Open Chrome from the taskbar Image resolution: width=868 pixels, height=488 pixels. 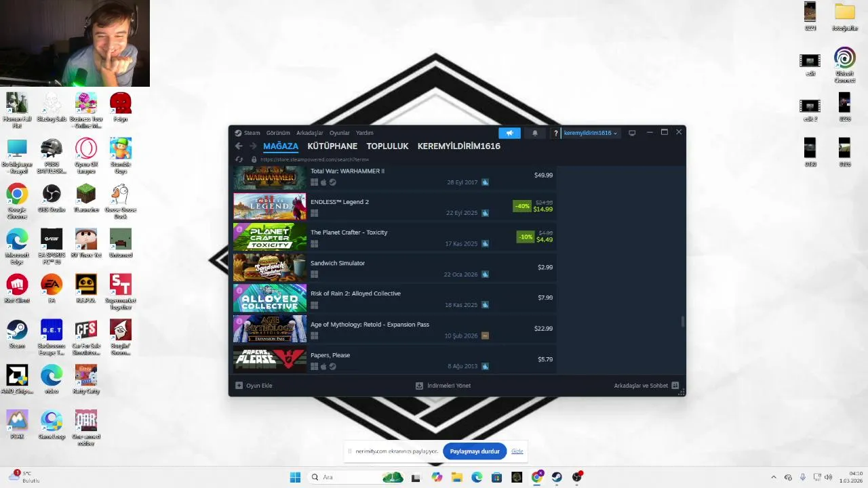pyautogui.click(x=536, y=477)
